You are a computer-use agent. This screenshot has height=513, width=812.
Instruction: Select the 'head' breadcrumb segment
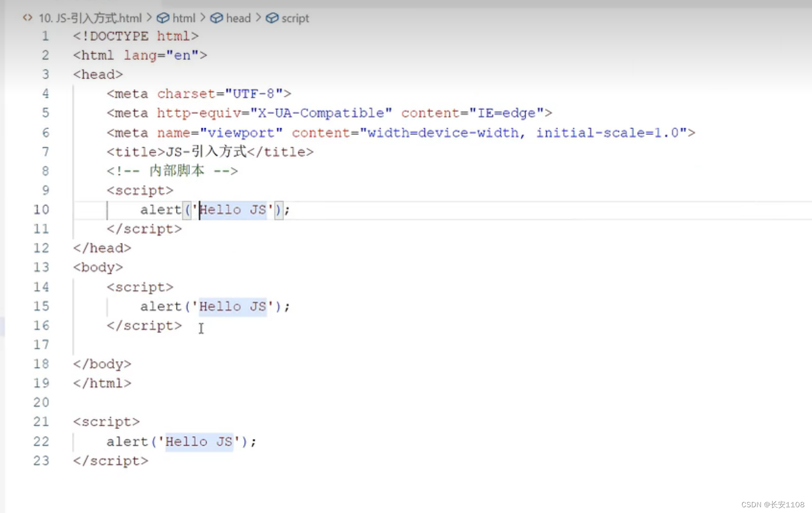click(238, 18)
